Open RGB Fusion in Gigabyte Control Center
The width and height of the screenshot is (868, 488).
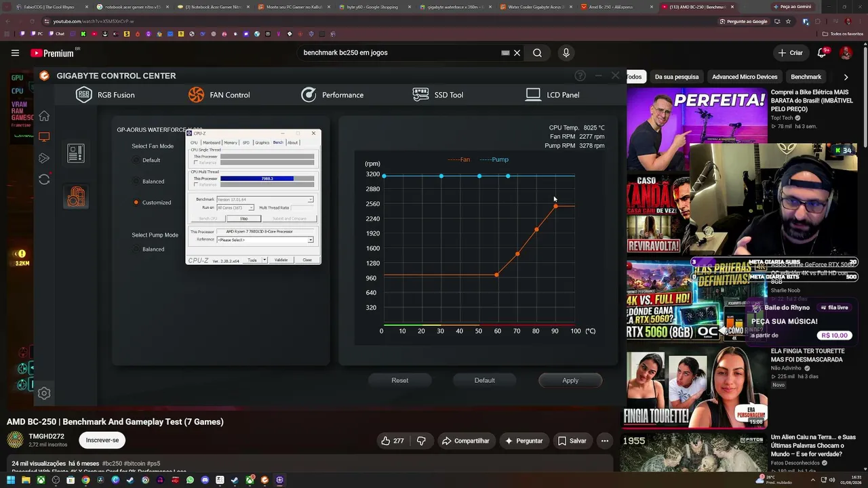tap(105, 95)
